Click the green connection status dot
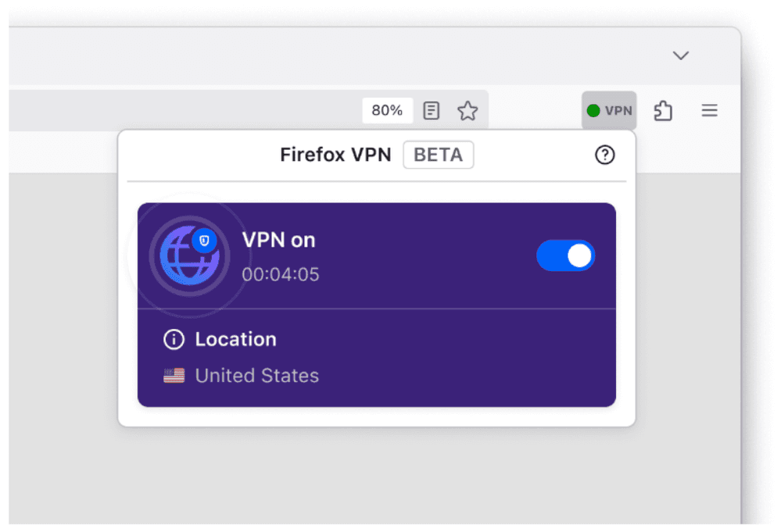The height and width of the screenshot is (532, 781). (593, 110)
